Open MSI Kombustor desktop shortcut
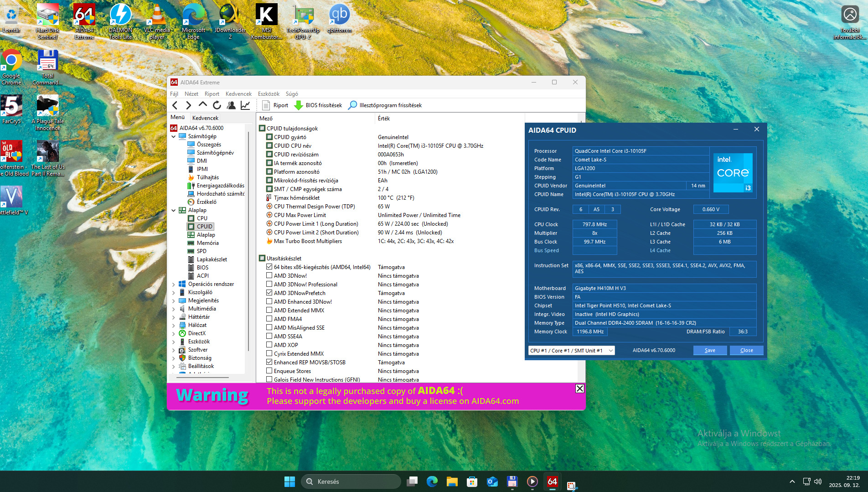This screenshot has width=868, height=492. (267, 21)
